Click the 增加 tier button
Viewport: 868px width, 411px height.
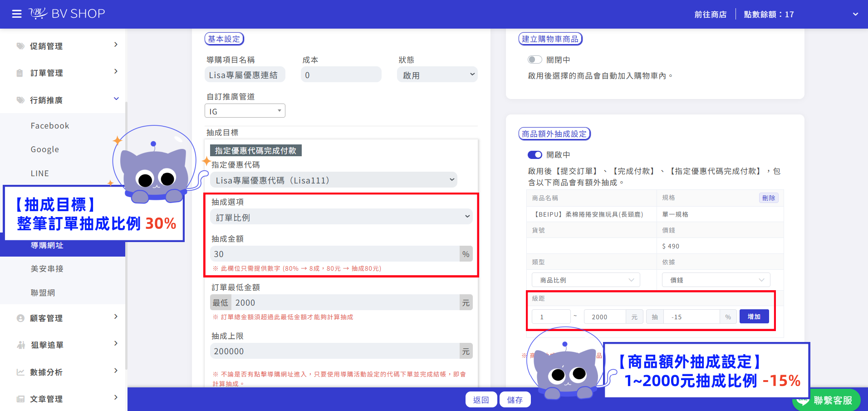tap(754, 317)
